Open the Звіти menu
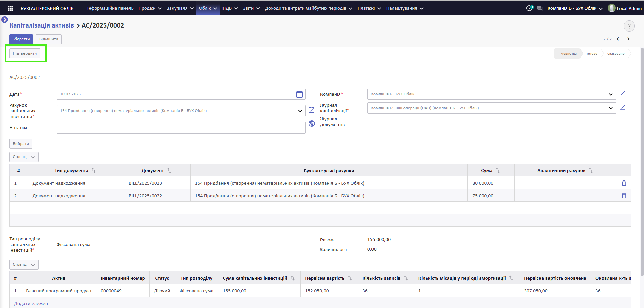The width and height of the screenshot is (644, 308). [251, 8]
